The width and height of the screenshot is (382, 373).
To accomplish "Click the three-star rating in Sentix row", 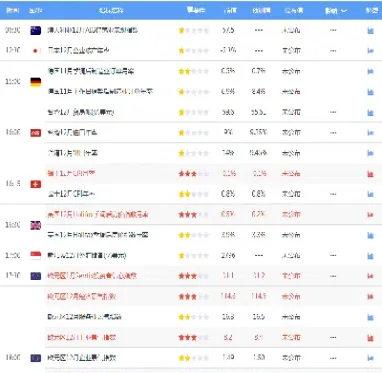I will [x=194, y=276].
